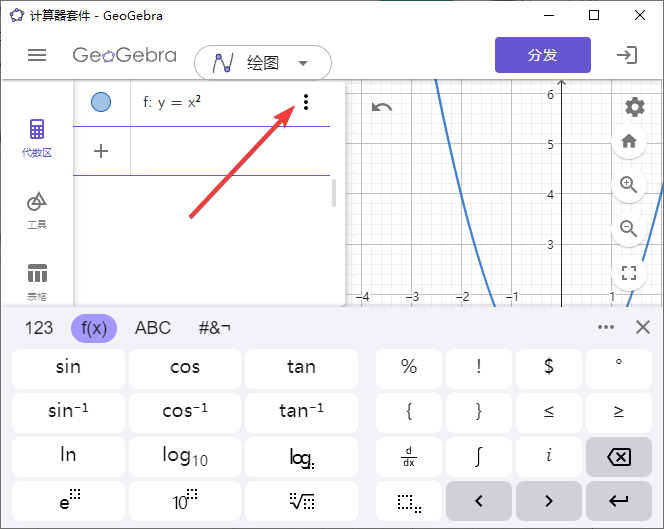Close the on-screen keyboard
Viewport: 664px width, 529px height.
coord(643,327)
